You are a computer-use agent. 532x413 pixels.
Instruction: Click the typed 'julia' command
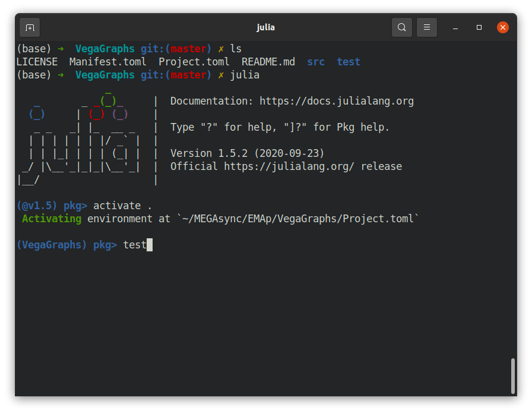tap(245, 75)
